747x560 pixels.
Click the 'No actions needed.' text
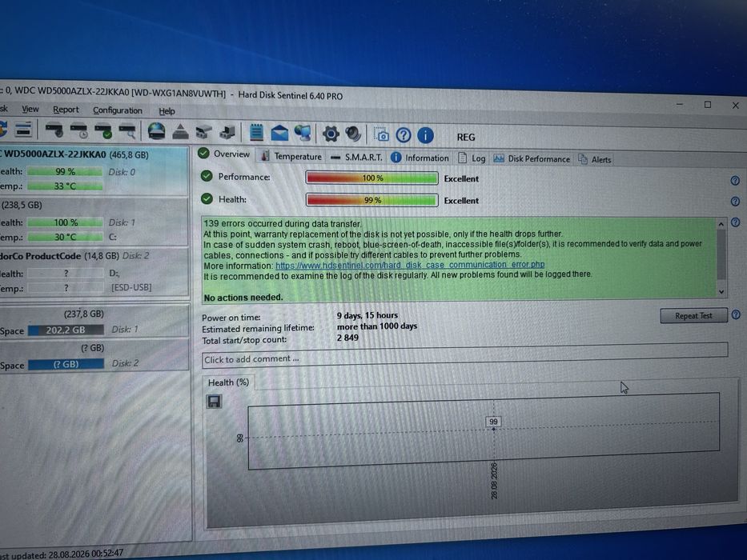point(243,297)
